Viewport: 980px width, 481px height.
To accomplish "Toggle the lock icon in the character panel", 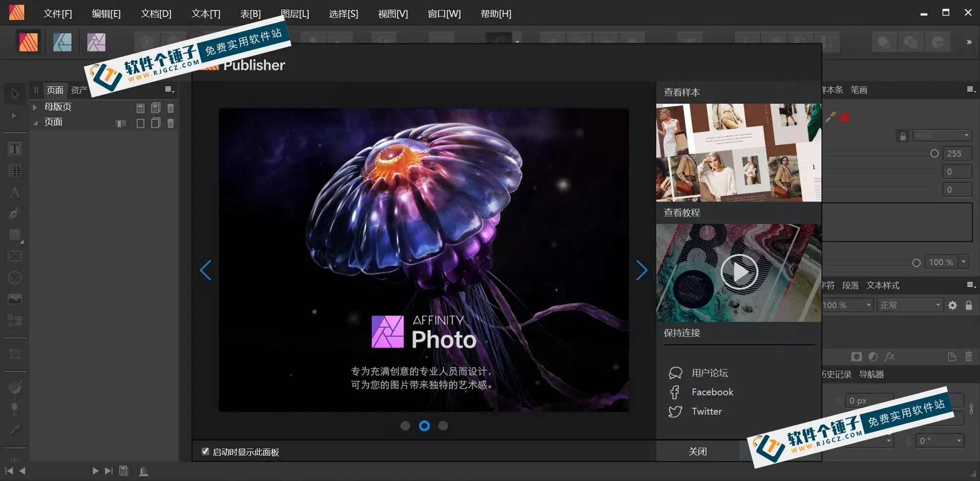I will [x=969, y=304].
